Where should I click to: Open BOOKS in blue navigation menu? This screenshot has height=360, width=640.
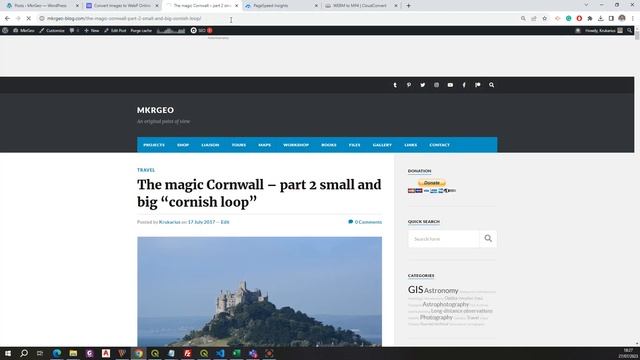(x=329, y=145)
